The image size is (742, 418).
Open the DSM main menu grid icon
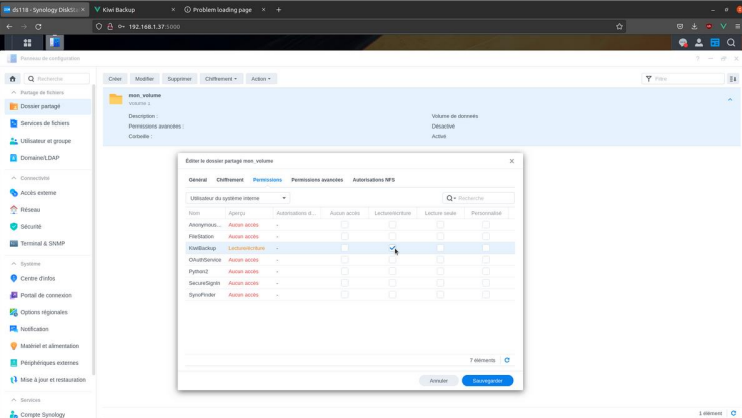(27, 43)
